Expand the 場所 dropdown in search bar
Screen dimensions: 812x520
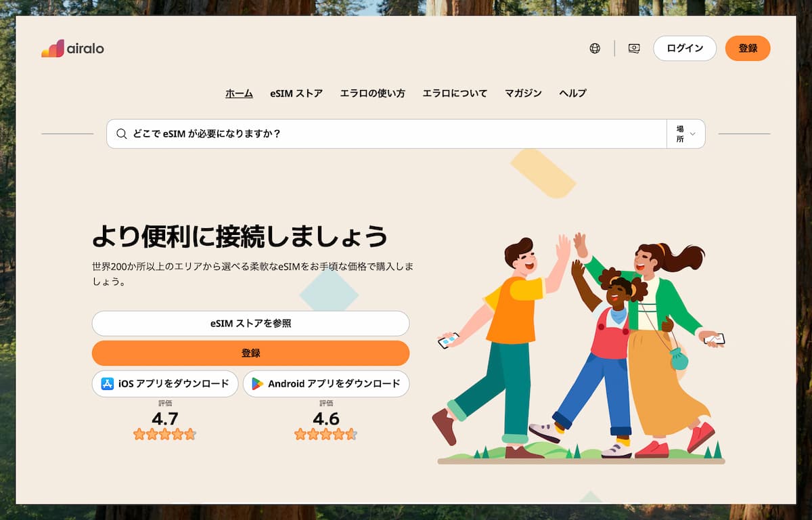685,134
